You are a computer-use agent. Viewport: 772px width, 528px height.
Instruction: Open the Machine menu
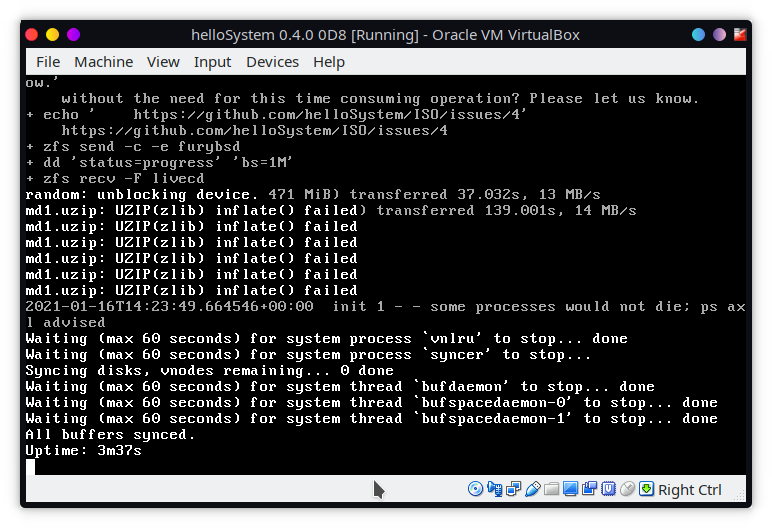[103, 62]
